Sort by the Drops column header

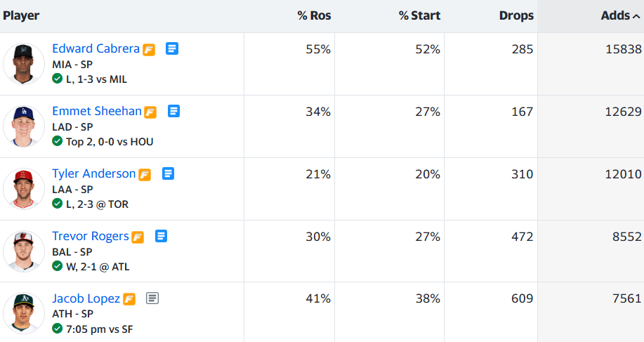[516, 15]
